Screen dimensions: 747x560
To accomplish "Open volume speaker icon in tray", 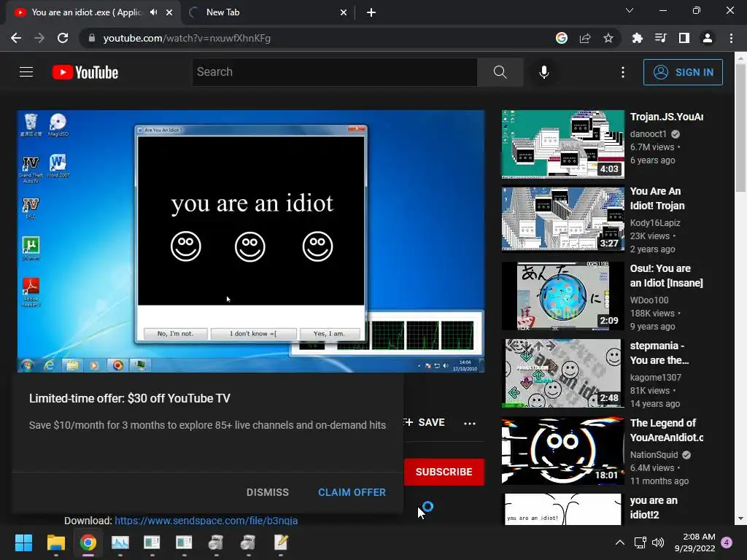I will pyautogui.click(x=658, y=542).
